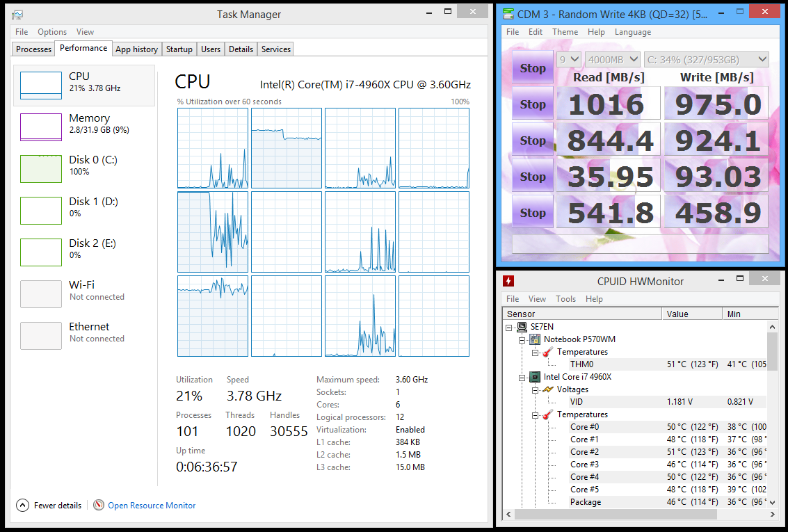Image resolution: width=788 pixels, height=532 pixels.
Task: Switch to the Details tab
Action: [241, 49]
